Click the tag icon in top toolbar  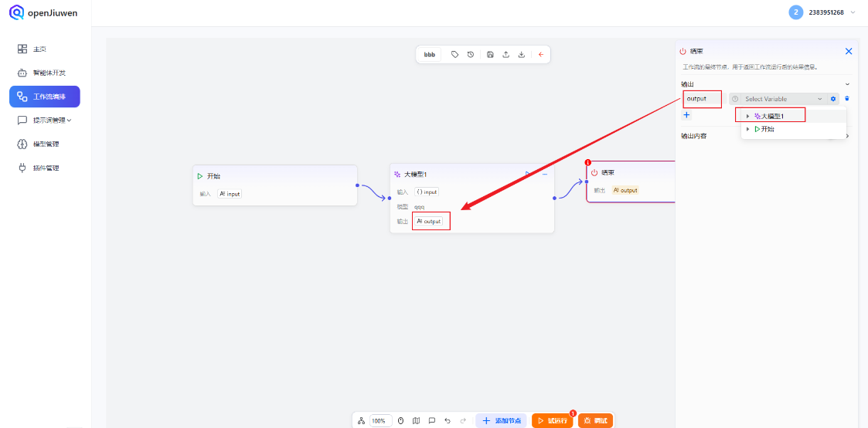(454, 55)
